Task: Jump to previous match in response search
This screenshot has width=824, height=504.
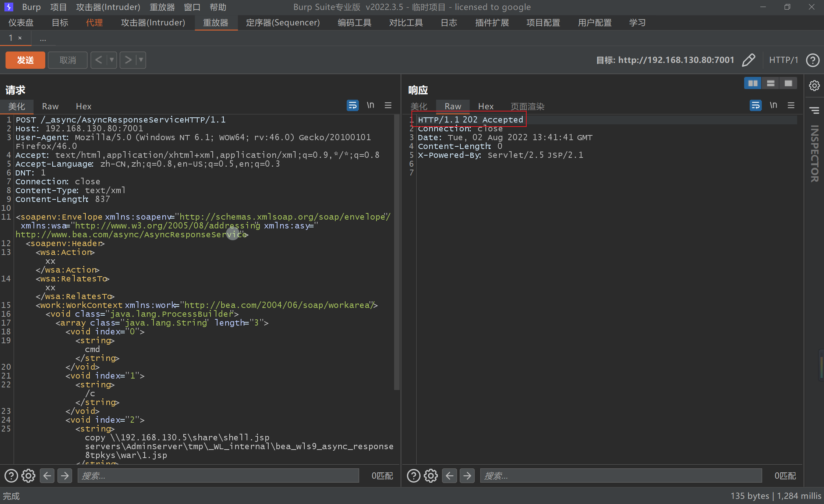Action: pyautogui.click(x=450, y=476)
